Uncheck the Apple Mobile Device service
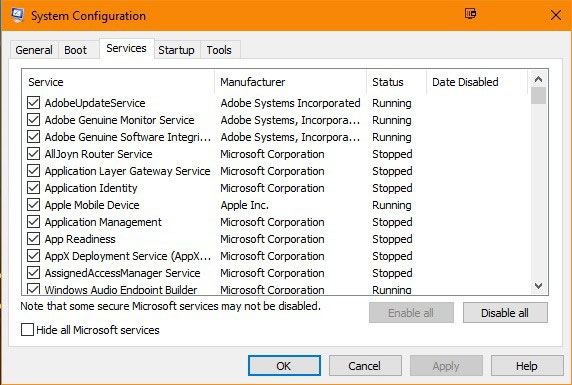 (34, 205)
